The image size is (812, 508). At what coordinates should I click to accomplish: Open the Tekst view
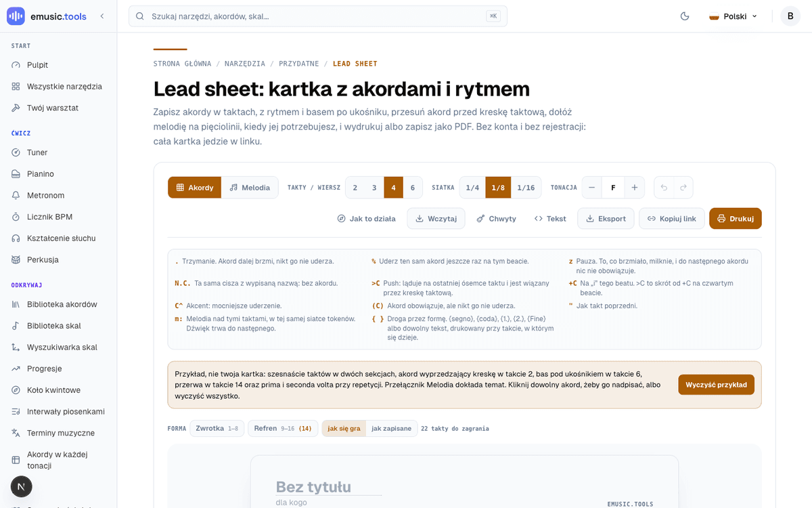[x=550, y=219]
